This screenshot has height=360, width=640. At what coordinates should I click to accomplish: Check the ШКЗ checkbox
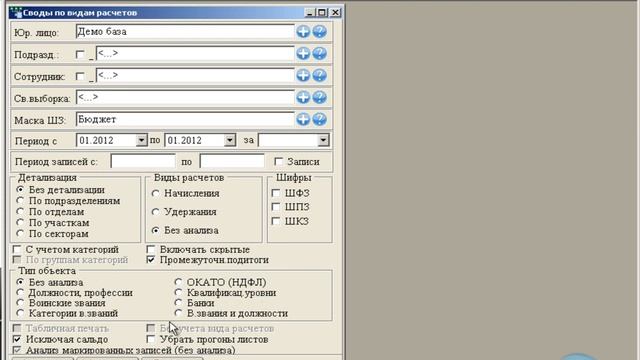click(276, 221)
